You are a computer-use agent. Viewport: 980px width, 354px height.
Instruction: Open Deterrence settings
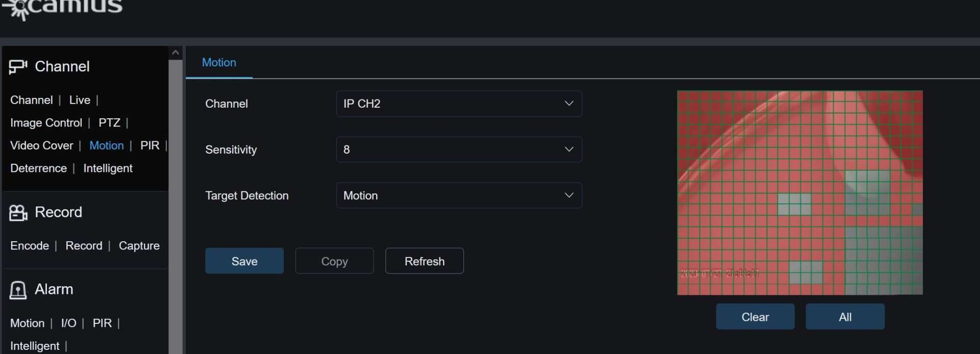point(38,168)
